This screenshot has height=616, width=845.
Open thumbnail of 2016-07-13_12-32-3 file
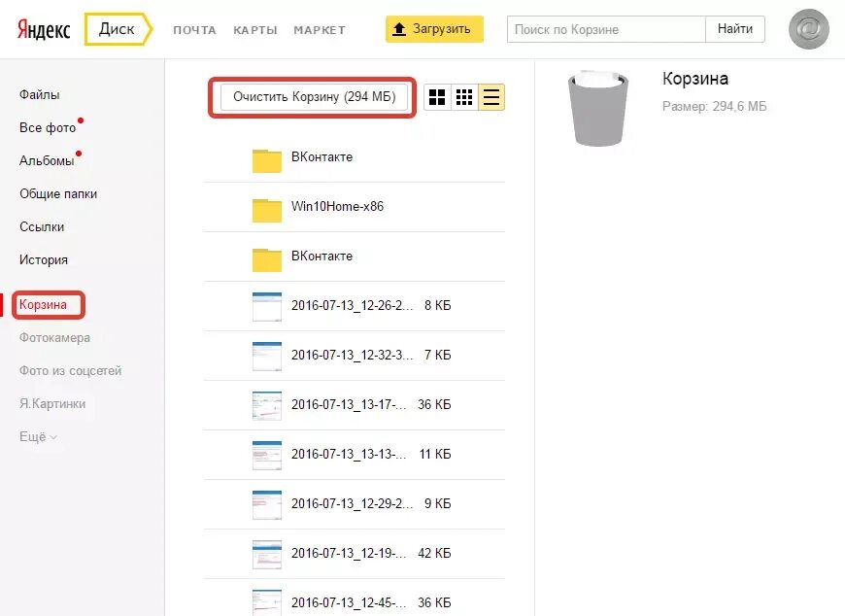(x=267, y=356)
